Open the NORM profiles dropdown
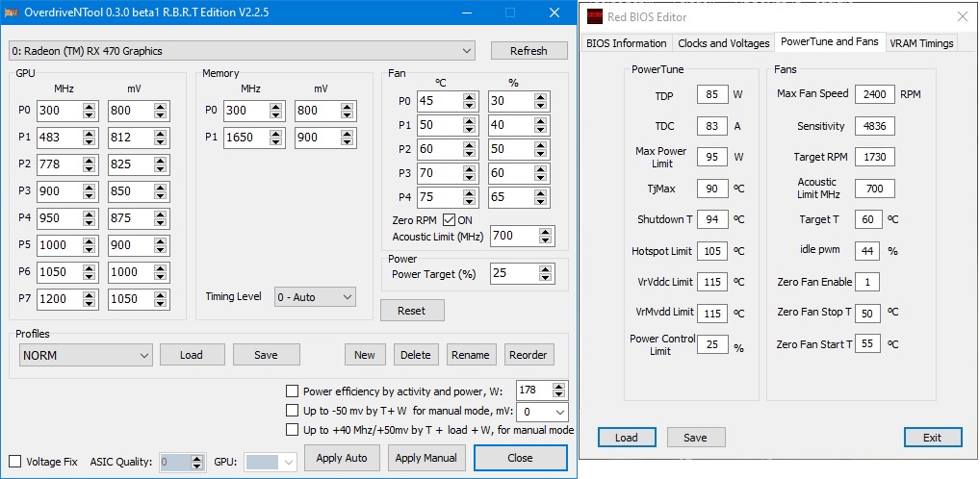Viewport: 980px width, 479px height. (x=85, y=355)
